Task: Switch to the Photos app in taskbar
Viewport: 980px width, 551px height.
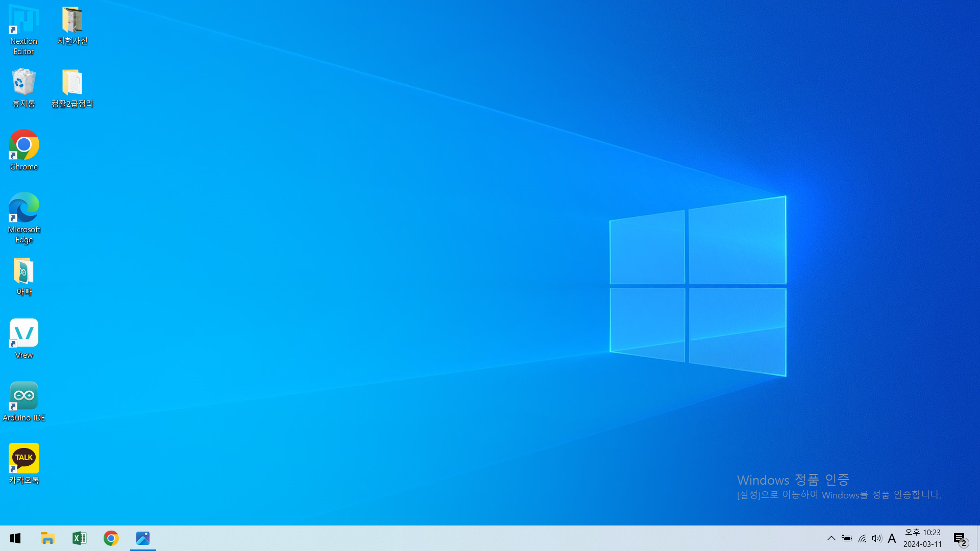Action: pyautogui.click(x=143, y=538)
